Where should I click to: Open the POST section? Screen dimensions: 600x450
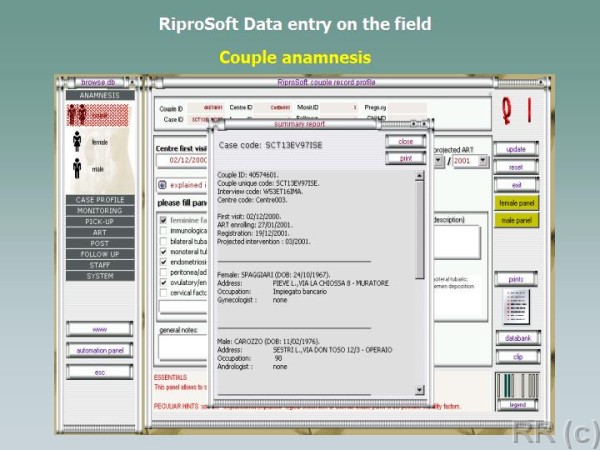coord(100,243)
